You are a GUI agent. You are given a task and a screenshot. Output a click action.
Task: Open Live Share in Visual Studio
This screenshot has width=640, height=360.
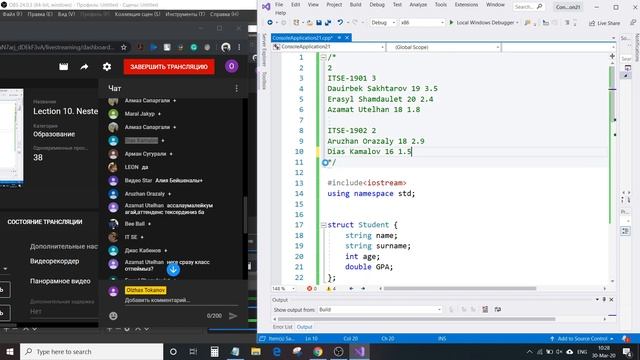604,23
